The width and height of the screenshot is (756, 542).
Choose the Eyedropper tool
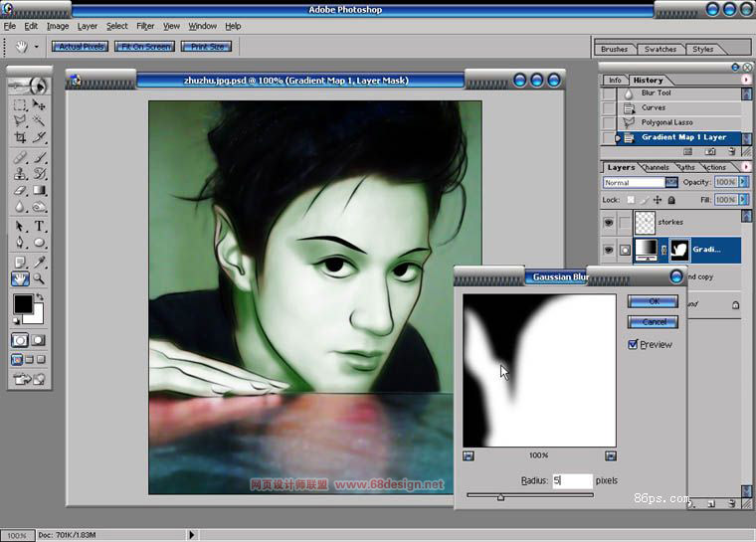click(40, 262)
